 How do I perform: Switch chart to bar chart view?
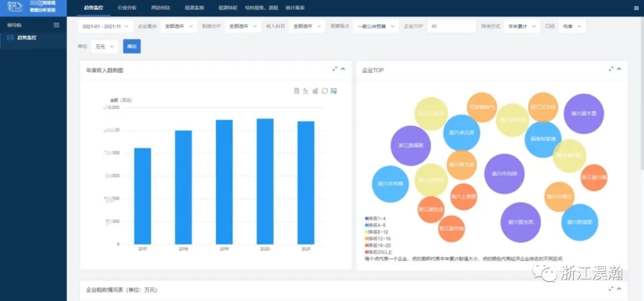pyautogui.click(x=315, y=91)
